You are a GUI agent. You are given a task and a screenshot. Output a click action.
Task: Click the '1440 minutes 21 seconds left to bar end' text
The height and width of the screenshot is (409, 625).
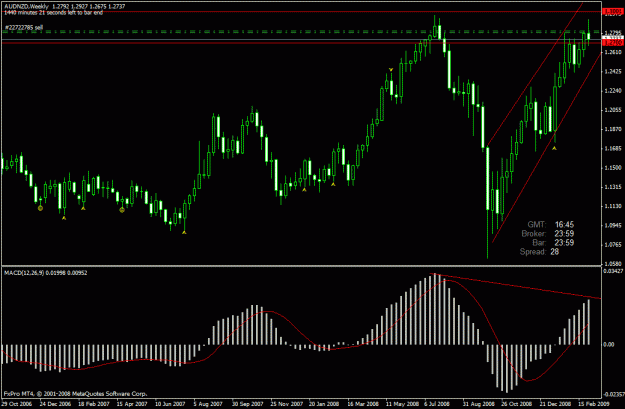[x=53, y=12]
